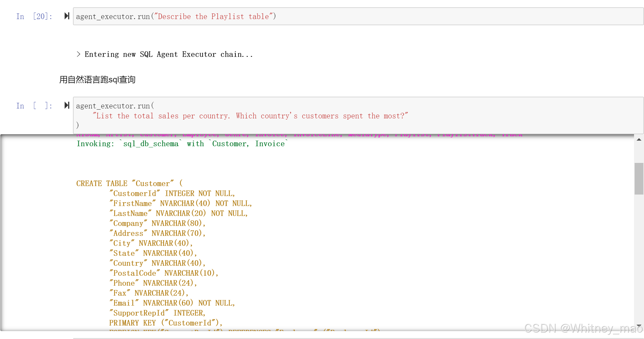The image size is (644, 339).
Task: Click the CREATE TABLE "Customer" output line
Action: coord(129,184)
